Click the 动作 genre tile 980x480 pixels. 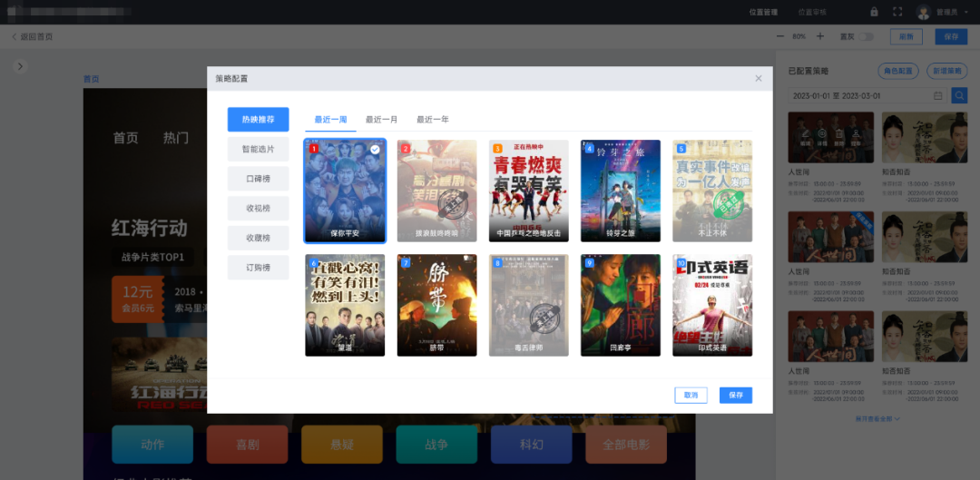click(x=152, y=445)
